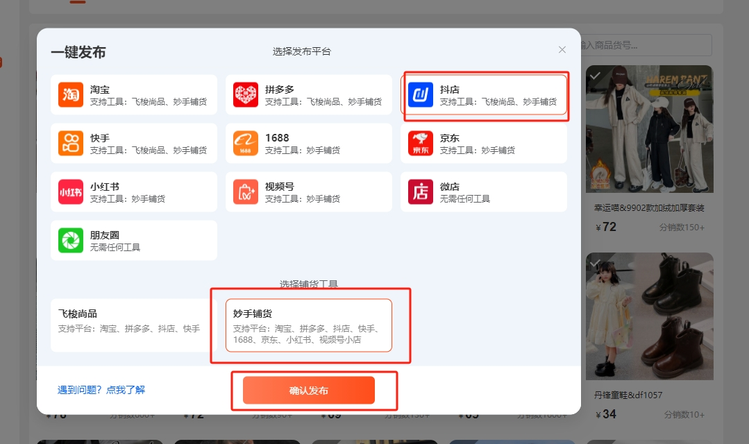Click the 丹锋童鞋&df1057 product title
The height and width of the screenshot is (444, 749).
pos(628,395)
